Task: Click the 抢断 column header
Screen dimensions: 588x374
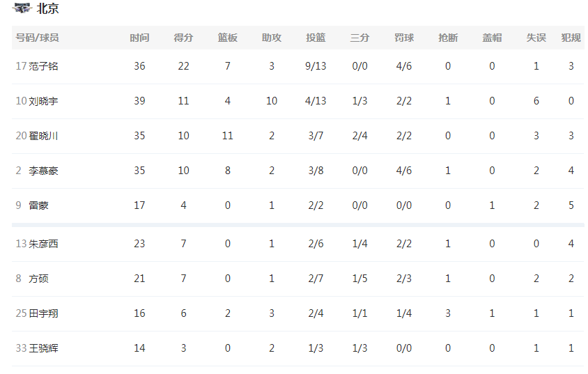Action: (x=448, y=38)
